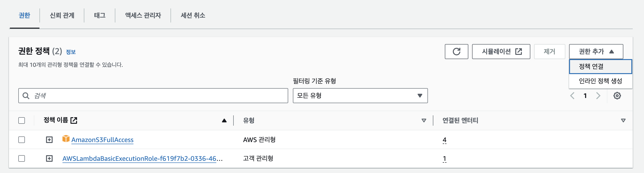This screenshot has height=173, width=644.
Task: Sort by 정책 이름 ascending arrow
Action: pyautogui.click(x=224, y=120)
